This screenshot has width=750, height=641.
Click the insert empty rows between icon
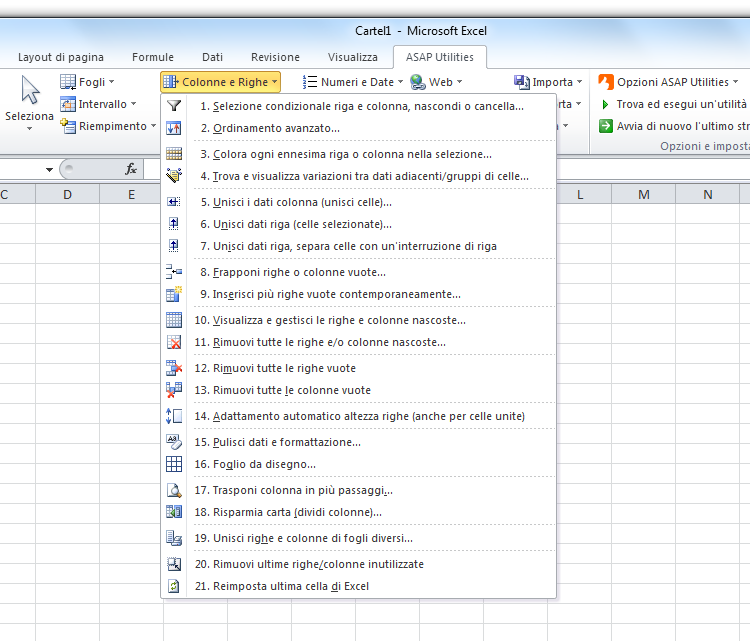point(174,272)
